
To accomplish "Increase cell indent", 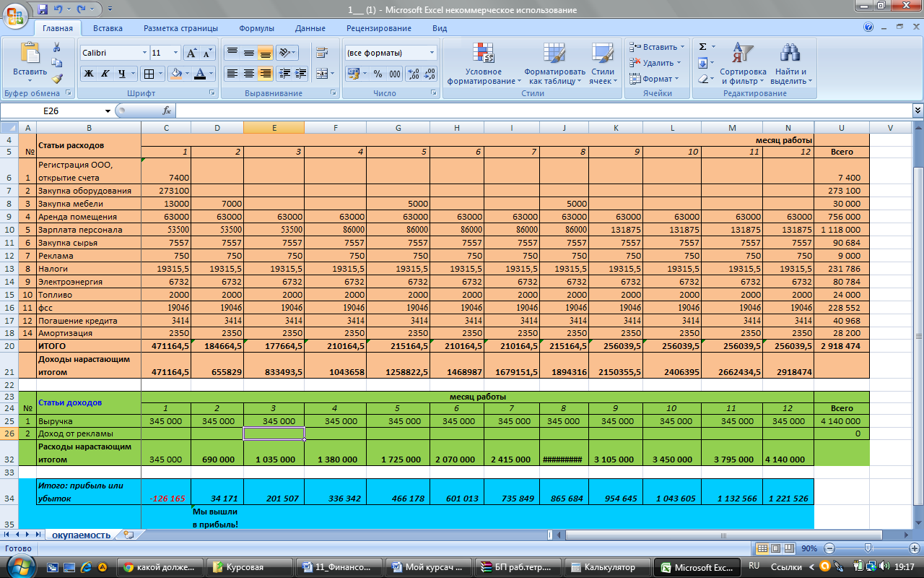I will pyautogui.click(x=301, y=74).
